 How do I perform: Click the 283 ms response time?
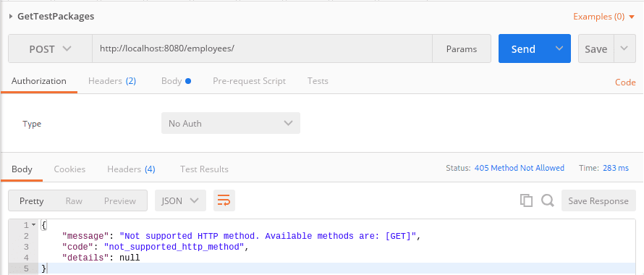[616, 168]
